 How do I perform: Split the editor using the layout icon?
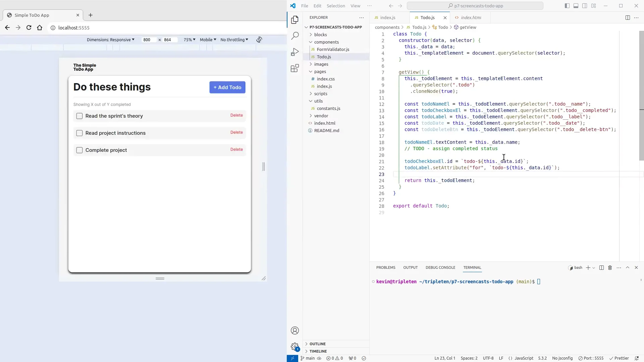(x=628, y=17)
